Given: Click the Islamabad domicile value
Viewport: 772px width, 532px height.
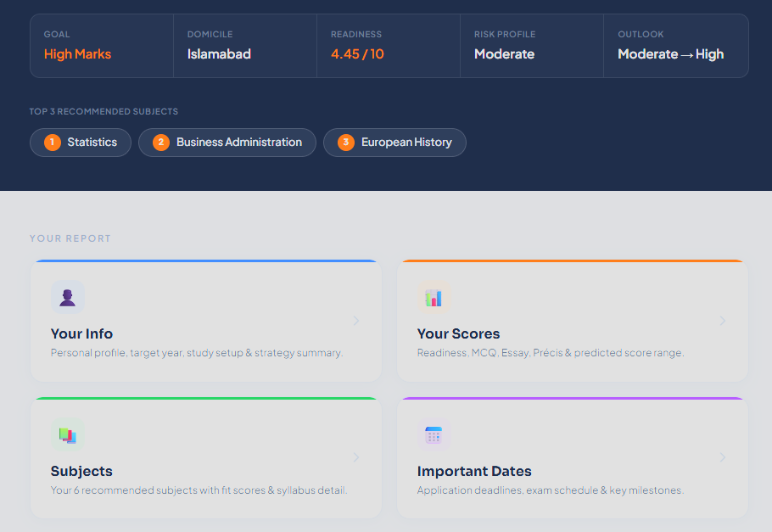Looking at the screenshot, I should click(219, 54).
